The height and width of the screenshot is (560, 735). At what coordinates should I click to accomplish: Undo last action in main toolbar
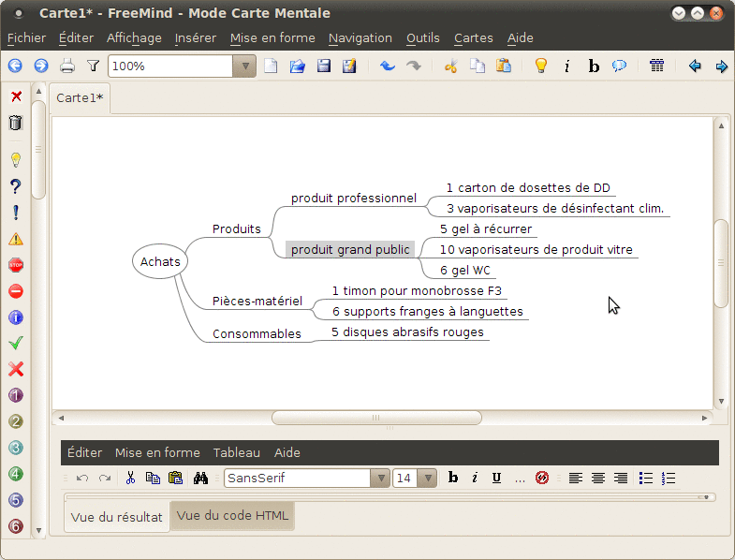[x=388, y=66]
